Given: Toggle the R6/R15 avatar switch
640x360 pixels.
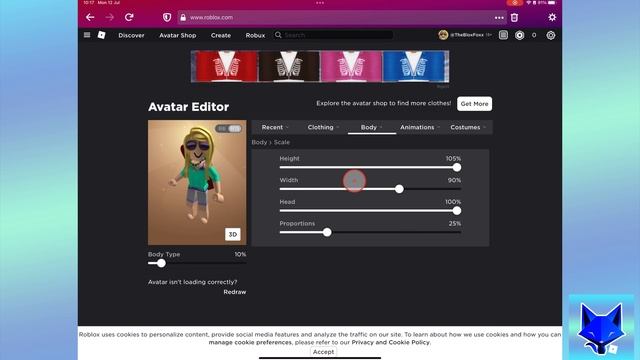Looking at the screenshot, I should tap(228, 129).
